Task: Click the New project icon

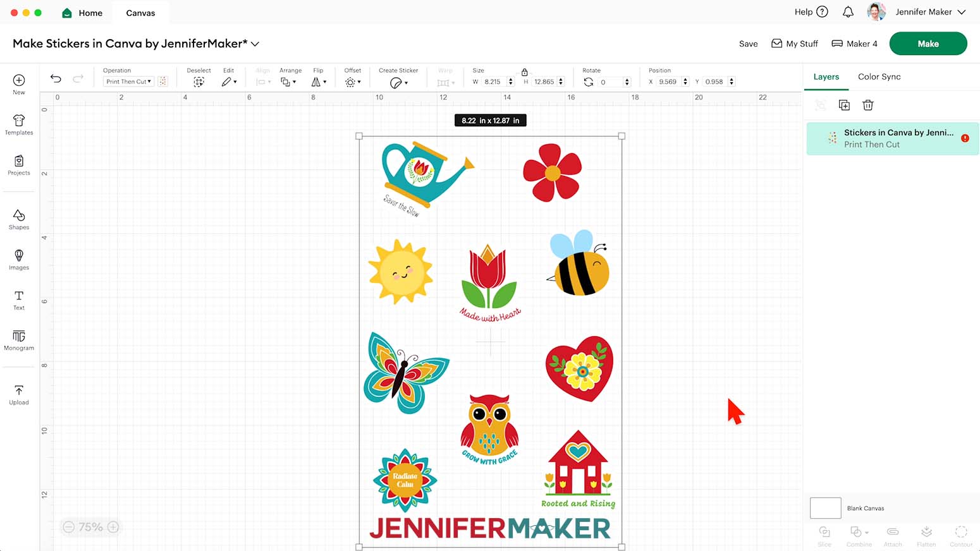Action: coord(19,80)
